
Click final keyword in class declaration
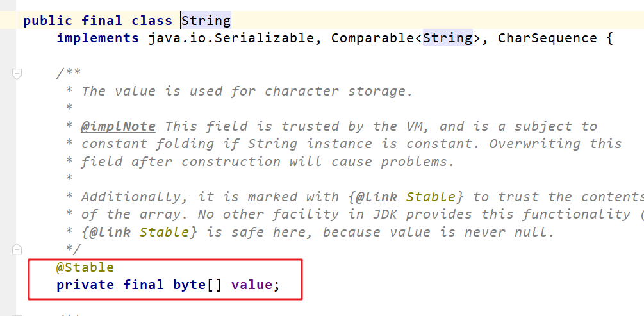[x=102, y=21]
